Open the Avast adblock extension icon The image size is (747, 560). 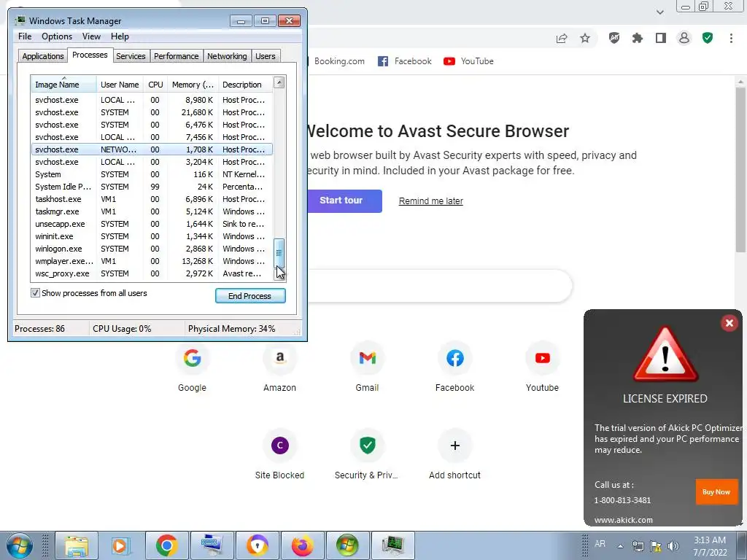click(x=614, y=38)
